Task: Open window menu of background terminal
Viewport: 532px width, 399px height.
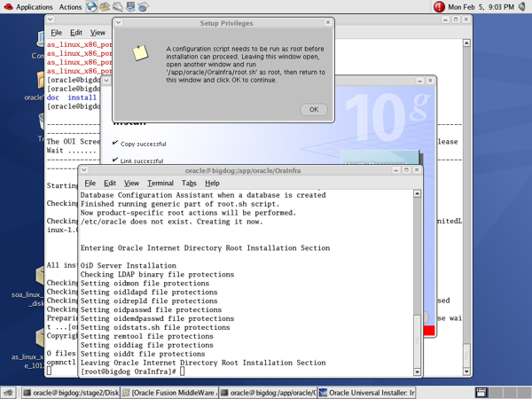Action: coord(50,20)
